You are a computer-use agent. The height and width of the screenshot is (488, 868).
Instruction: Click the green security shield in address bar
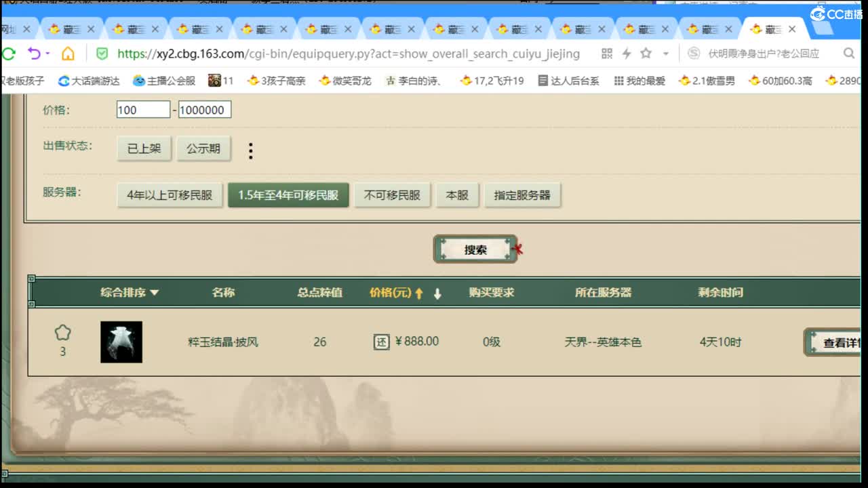point(102,53)
